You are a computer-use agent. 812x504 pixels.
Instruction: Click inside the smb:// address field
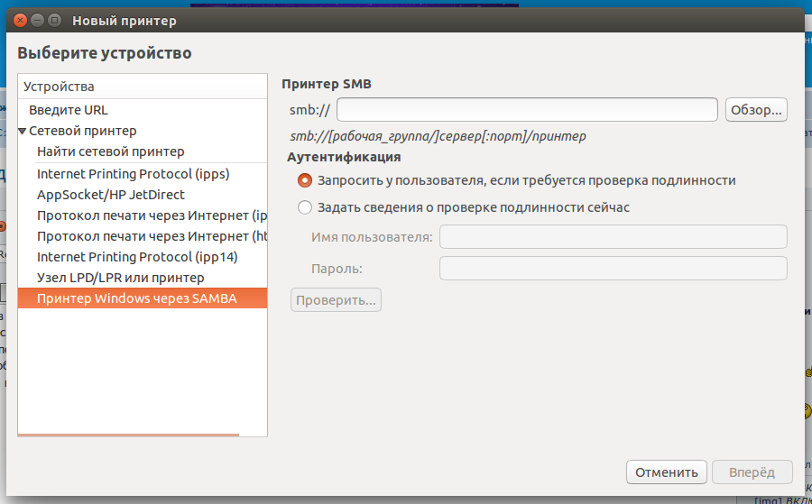pyautogui.click(x=527, y=110)
